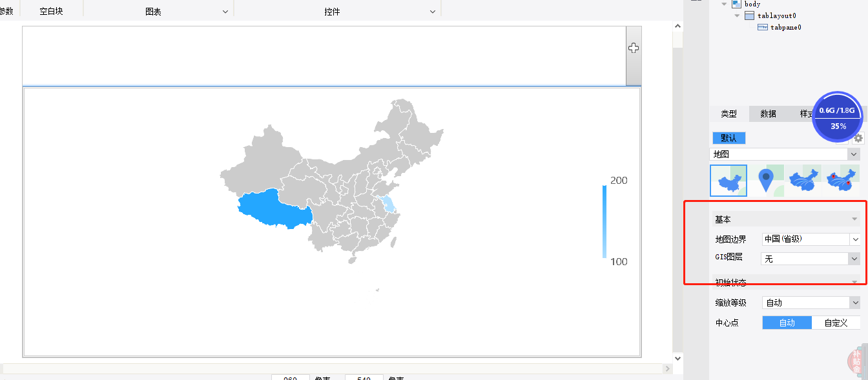Click the legend value 200
Viewport: 868px width, 380px height.
[619, 181]
